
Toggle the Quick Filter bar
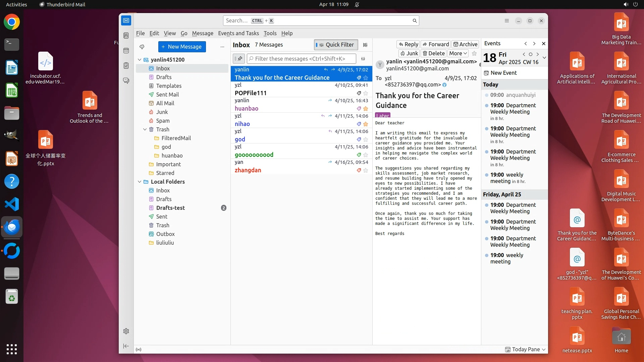[336, 45]
